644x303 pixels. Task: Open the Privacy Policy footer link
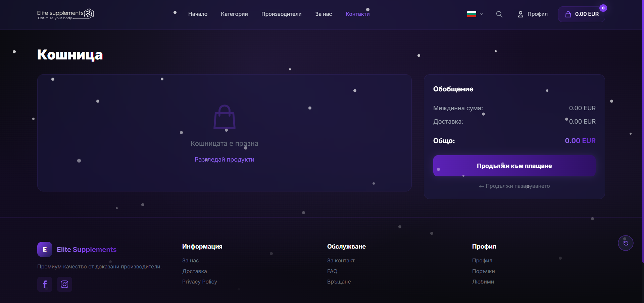[199, 282]
